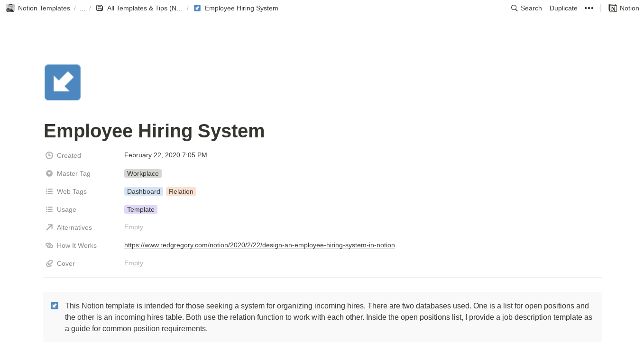Click the Notion logo icon

tap(613, 8)
